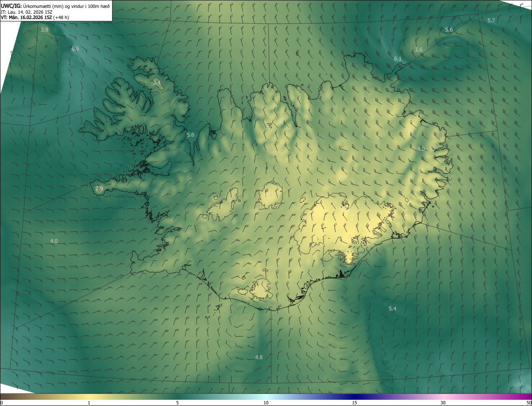This screenshot has width=532, height=406.
Task: Click the "1" tick on the colour scale
Action: point(89,403)
